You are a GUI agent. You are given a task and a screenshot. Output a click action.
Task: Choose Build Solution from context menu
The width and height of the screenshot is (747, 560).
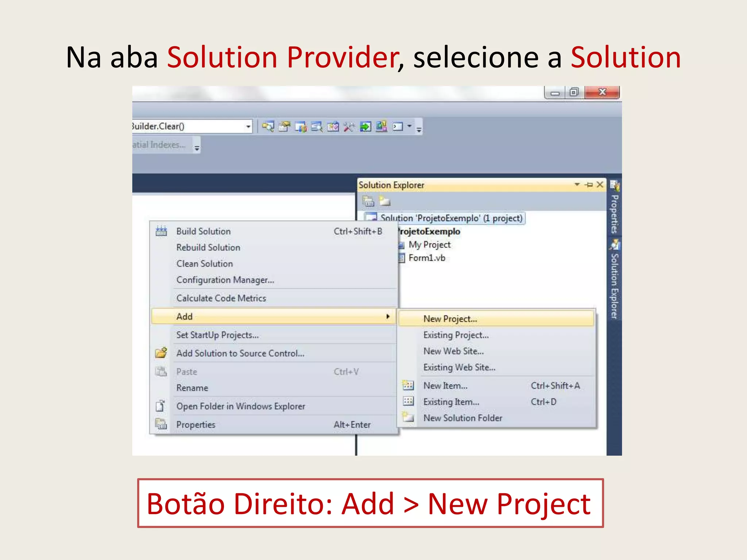tap(273, 231)
